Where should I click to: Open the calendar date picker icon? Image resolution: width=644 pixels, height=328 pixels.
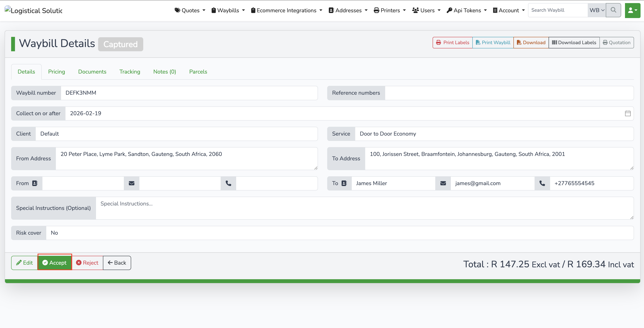(627, 113)
